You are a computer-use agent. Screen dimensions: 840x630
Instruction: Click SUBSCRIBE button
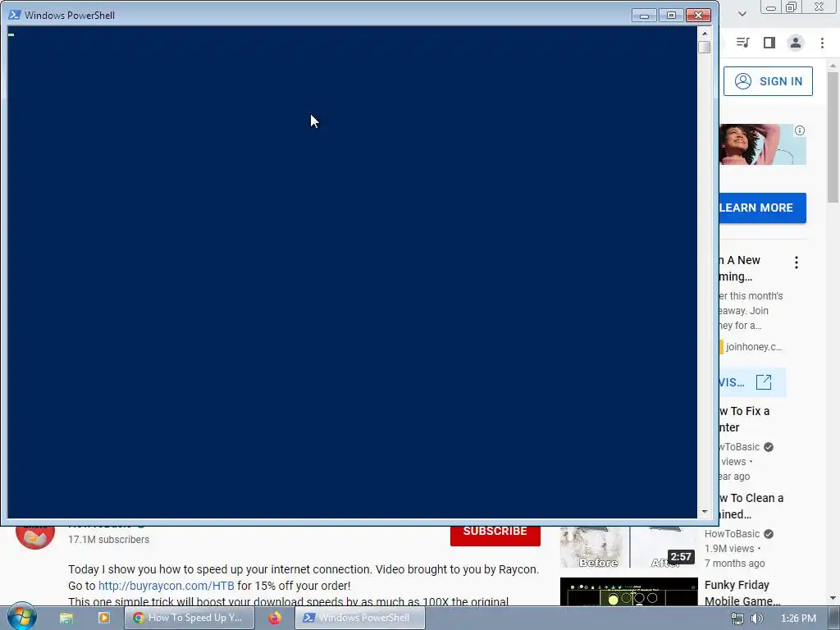pyautogui.click(x=495, y=533)
